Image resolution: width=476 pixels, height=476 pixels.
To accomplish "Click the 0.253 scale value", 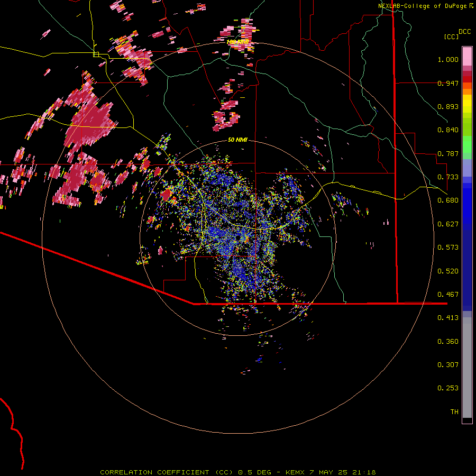I will coord(448,388).
